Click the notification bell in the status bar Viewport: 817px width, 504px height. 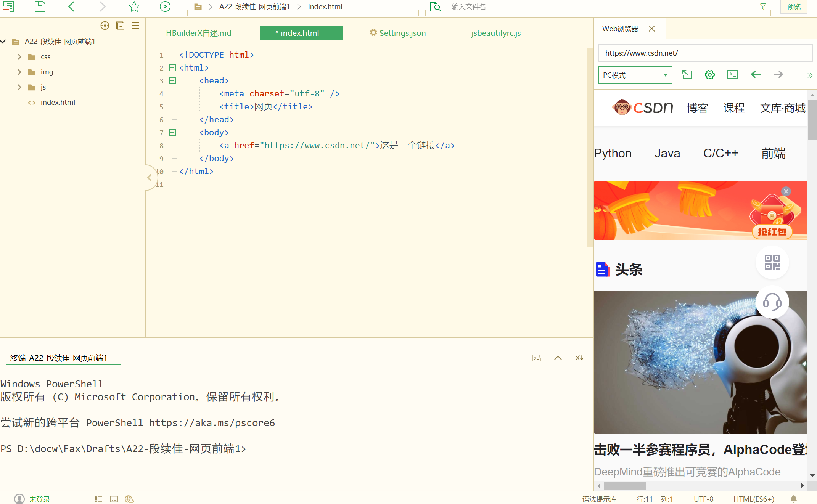coord(794,499)
